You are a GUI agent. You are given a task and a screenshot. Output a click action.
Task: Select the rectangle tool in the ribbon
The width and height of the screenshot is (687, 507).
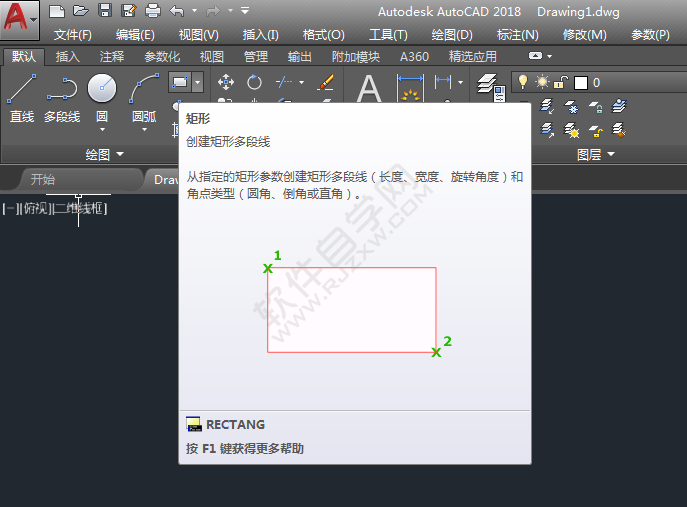(180, 82)
